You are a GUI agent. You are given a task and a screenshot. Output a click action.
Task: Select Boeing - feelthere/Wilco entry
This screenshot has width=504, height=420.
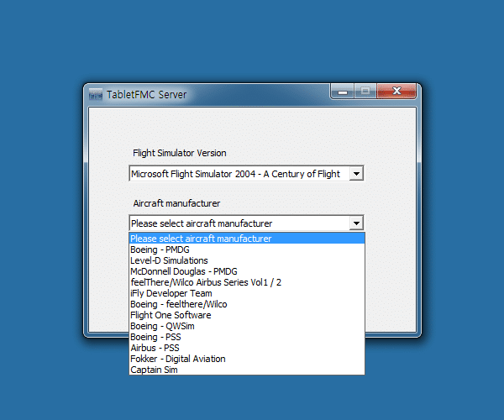coord(178,304)
